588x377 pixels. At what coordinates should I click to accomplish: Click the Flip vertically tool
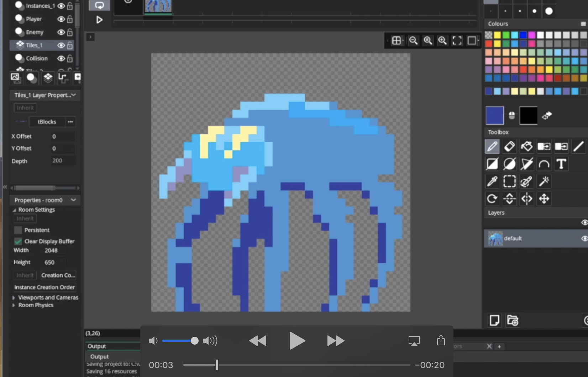point(509,198)
